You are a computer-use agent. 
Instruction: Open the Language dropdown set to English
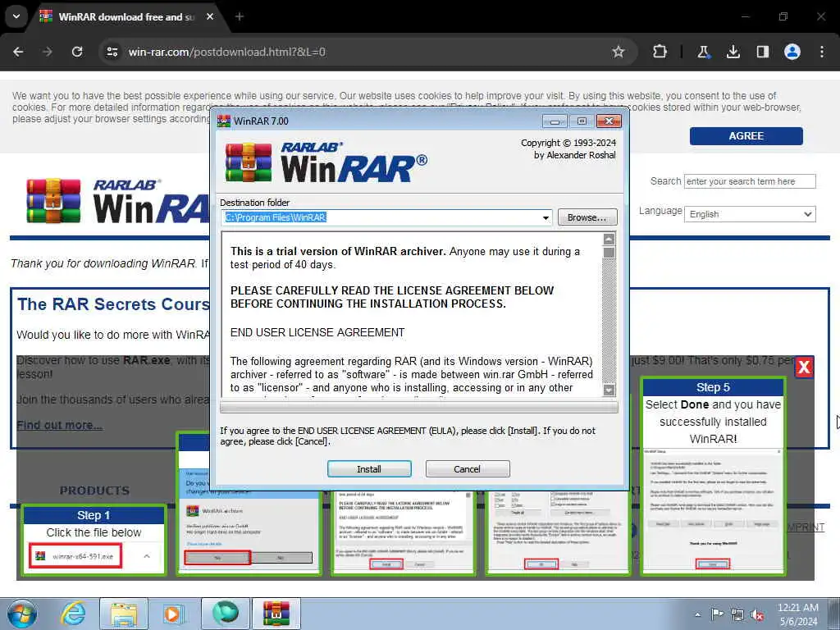(750, 214)
